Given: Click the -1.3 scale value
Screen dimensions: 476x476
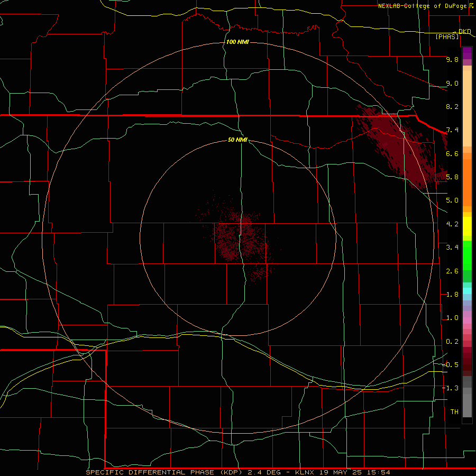Looking at the screenshot, I should (x=451, y=388).
